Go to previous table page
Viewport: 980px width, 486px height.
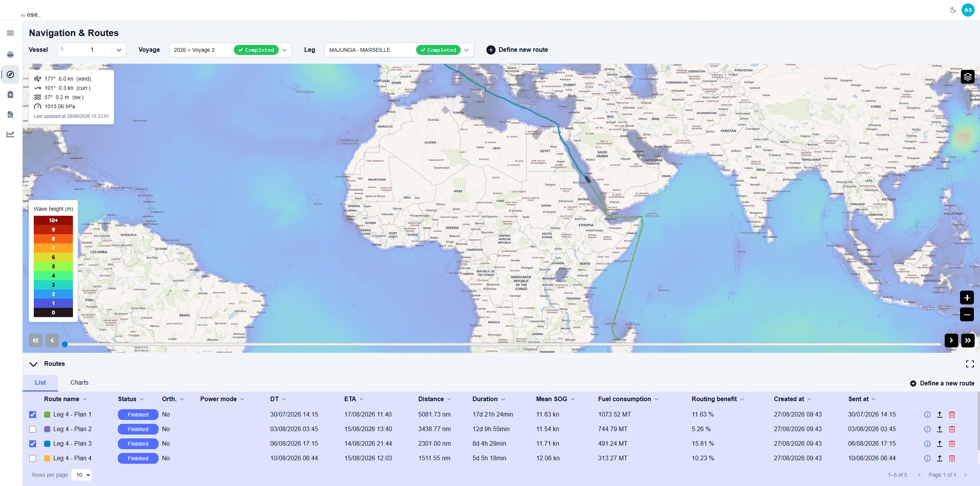pyautogui.click(x=919, y=475)
